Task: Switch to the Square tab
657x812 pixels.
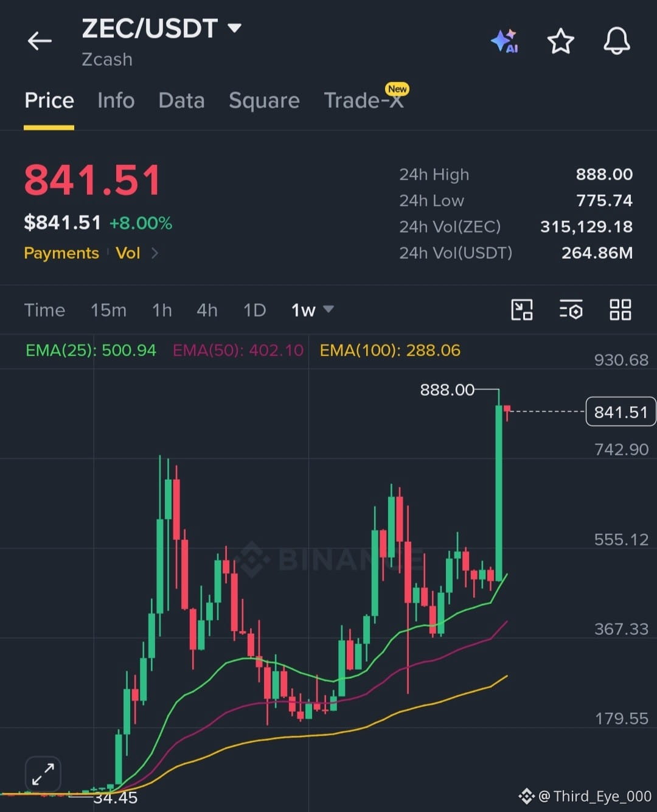Action: click(264, 100)
